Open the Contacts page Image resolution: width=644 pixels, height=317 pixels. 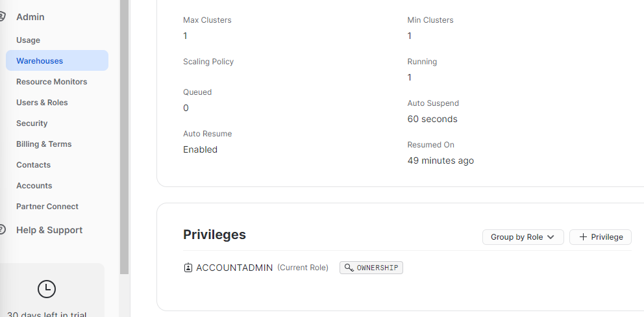pyautogui.click(x=33, y=164)
